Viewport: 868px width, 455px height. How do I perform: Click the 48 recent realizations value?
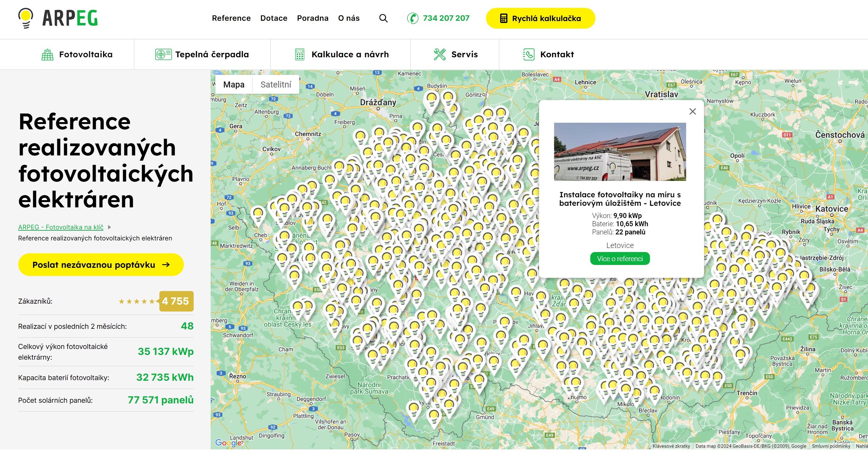coord(187,326)
